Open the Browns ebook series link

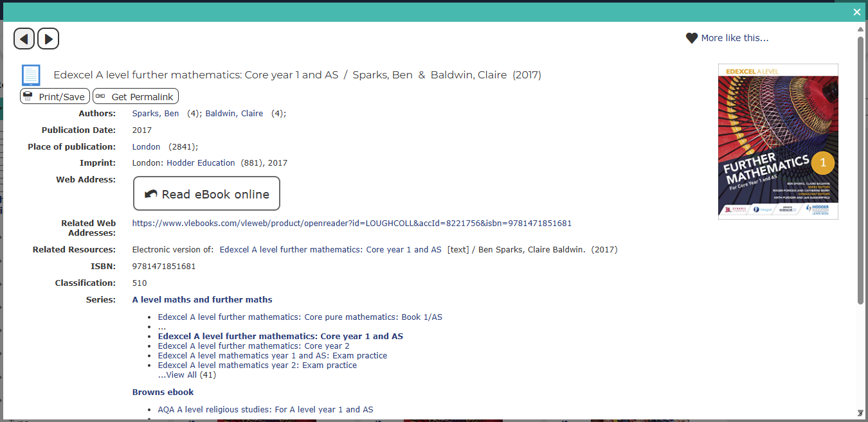163,392
